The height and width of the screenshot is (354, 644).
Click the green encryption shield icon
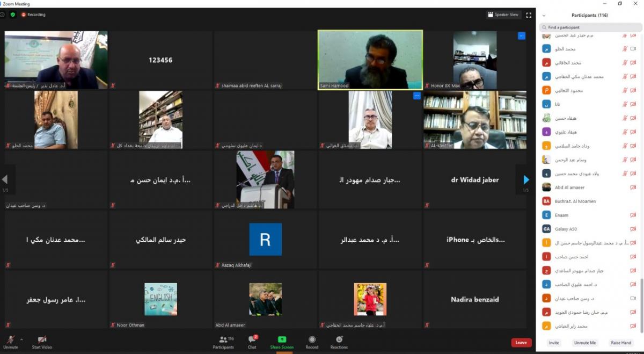pos(13,15)
